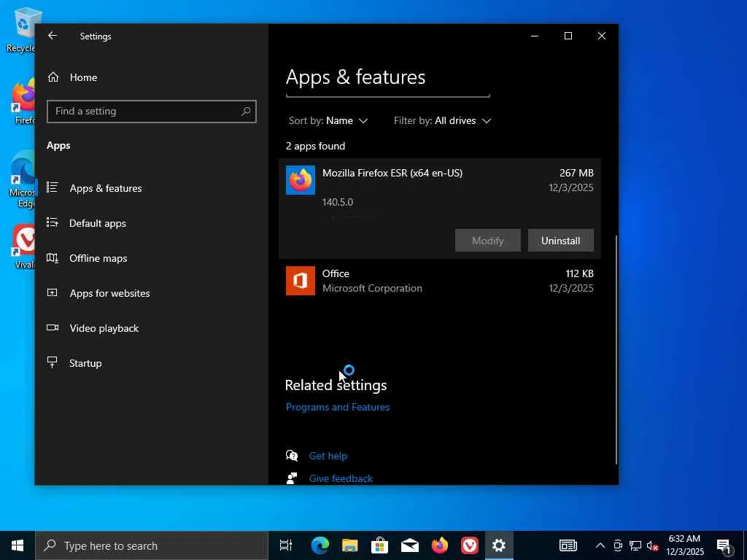Viewport: 747px width, 560px height.
Task: Open Mail app from taskbar
Action: tap(410, 545)
